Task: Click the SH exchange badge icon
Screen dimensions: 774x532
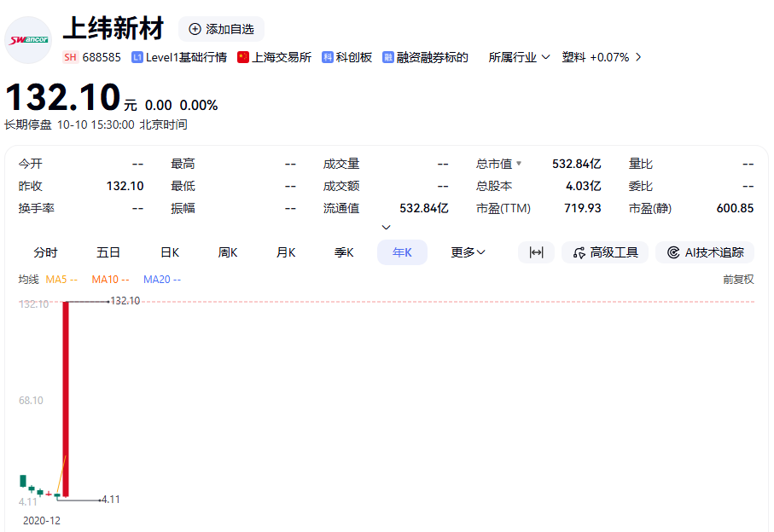Action: [70, 57]
